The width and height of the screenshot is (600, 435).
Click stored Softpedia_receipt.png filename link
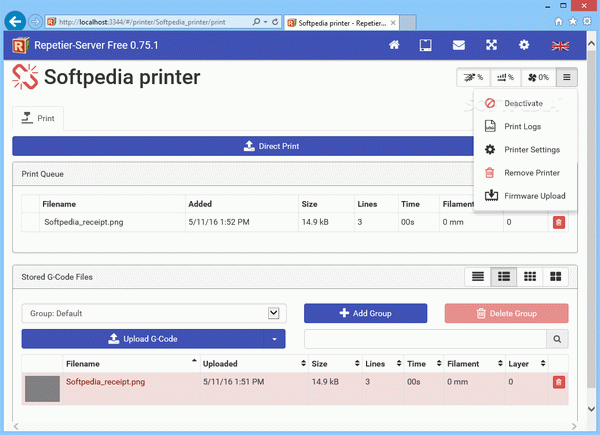point(105,382)
